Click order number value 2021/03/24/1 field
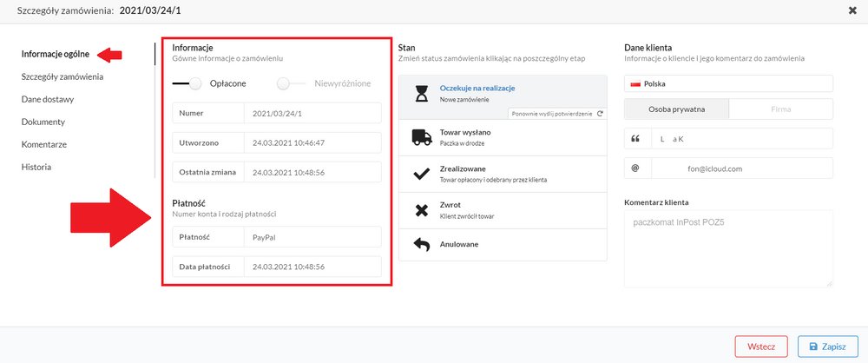The height and width of the screenshot is (363, 868). pos(312,113)
